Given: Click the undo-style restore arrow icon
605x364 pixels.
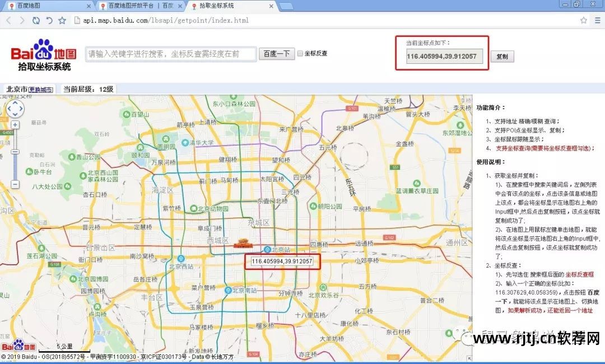Looking at the screenshot, I should [49, 20].
